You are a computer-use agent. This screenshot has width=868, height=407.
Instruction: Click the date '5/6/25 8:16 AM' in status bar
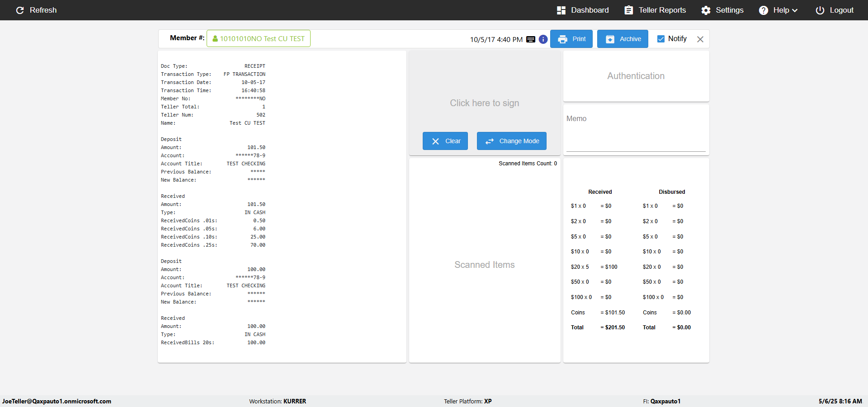(x=840, y=401)
